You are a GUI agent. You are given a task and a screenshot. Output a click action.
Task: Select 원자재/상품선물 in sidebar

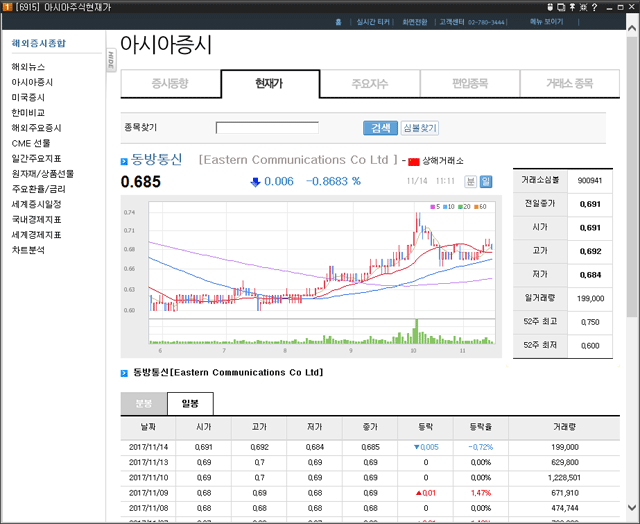click(43, 174)
